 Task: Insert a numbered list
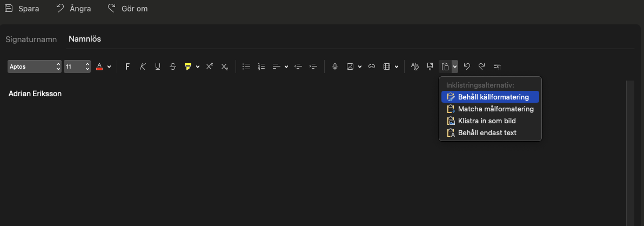[261, 67]
